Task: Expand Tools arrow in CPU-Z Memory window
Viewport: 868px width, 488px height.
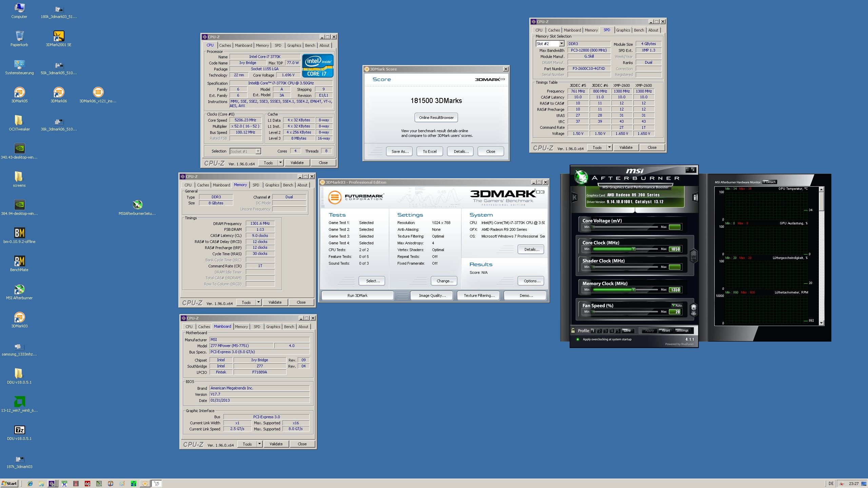Action: point(258,302)
